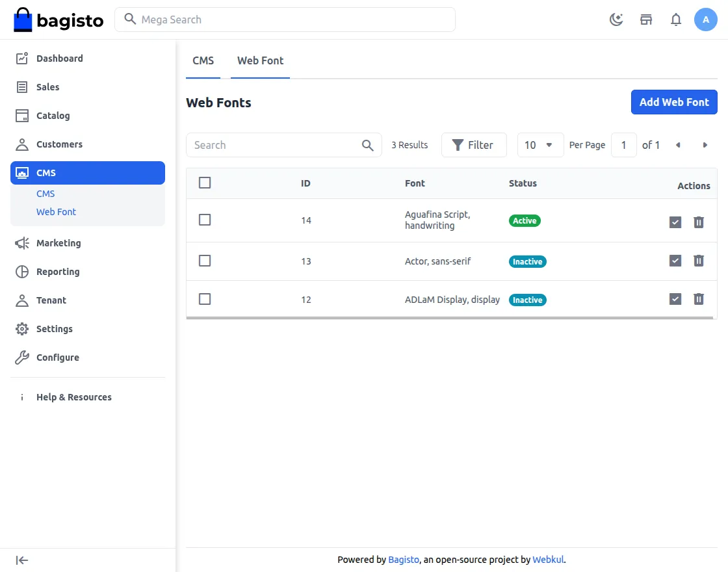Click the datagrid search magnifier icon

pos(367,146)
